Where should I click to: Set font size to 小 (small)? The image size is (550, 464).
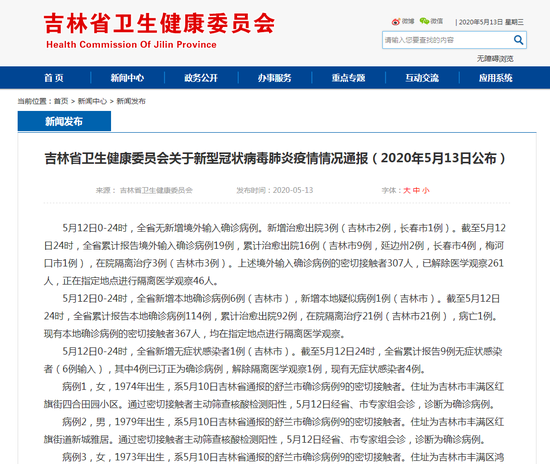pos(426,190)
